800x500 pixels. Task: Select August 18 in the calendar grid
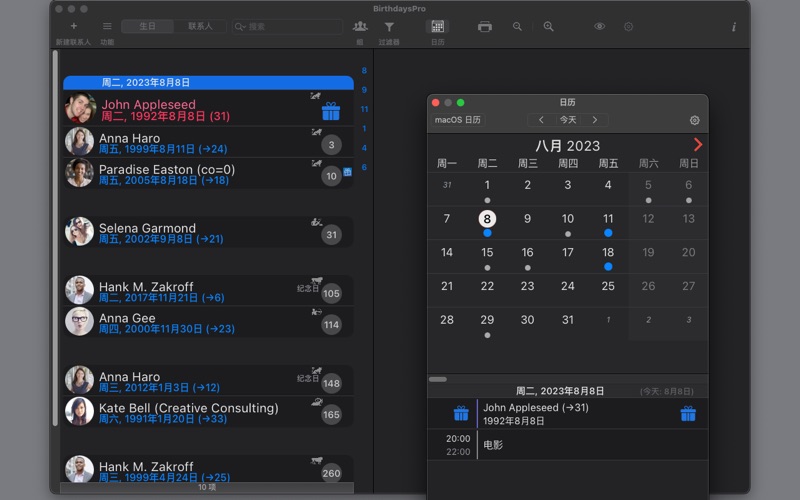pos(608,254)
